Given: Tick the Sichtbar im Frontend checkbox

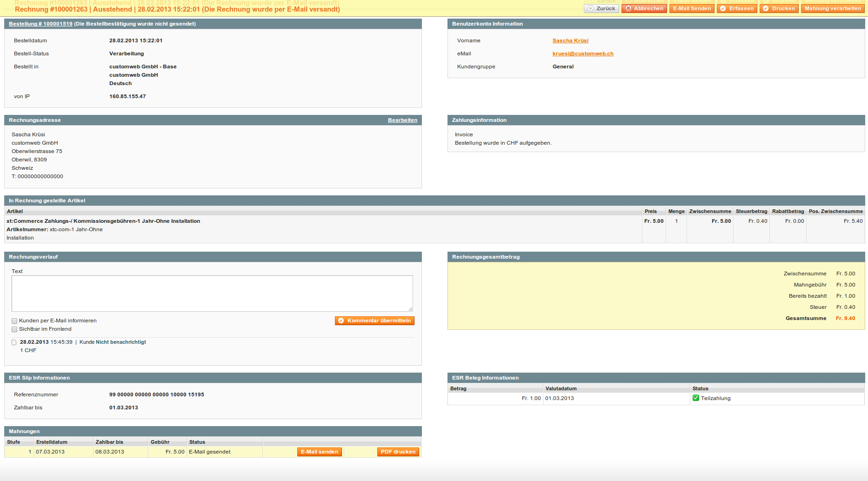Looking at the screenshot, I should click(x=14, y=329).
